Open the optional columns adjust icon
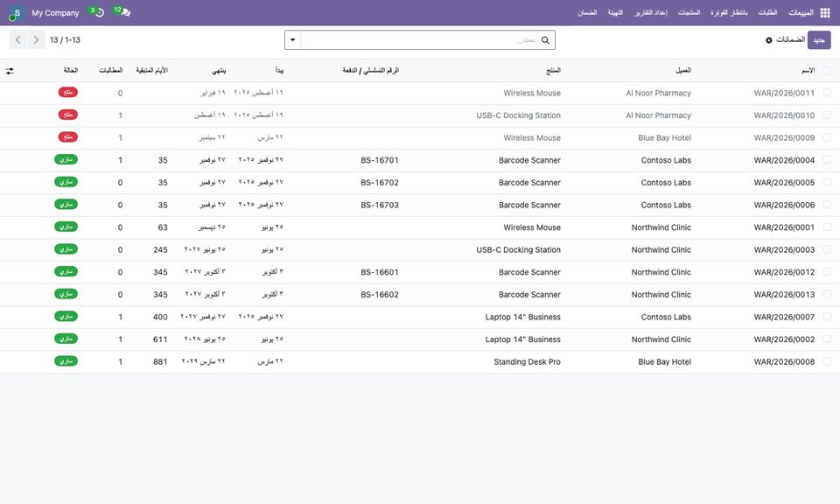Screen dimensions: 840x504 pos(10,71)
